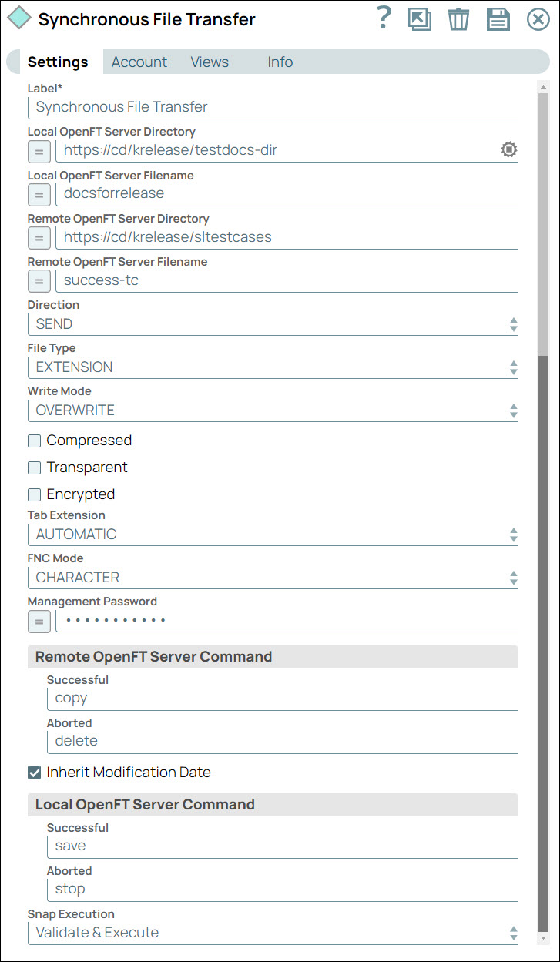Screen dimensions: 560x962
Task: Open the schema gear next to directory field
Action: (x=508, y=149)
